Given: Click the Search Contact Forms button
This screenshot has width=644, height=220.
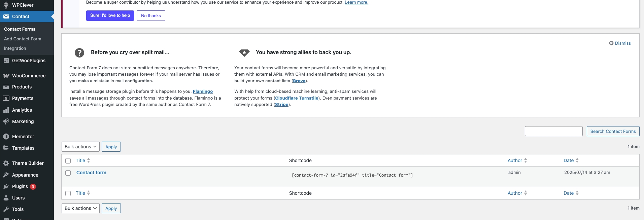Looking at the screenshot, I should coord(613,131).
